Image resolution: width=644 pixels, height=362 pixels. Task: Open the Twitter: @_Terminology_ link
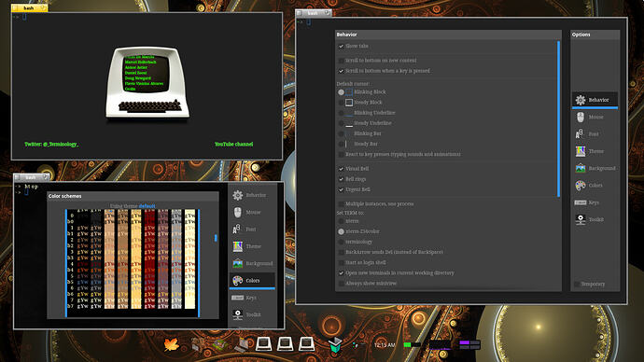[51, 144]
